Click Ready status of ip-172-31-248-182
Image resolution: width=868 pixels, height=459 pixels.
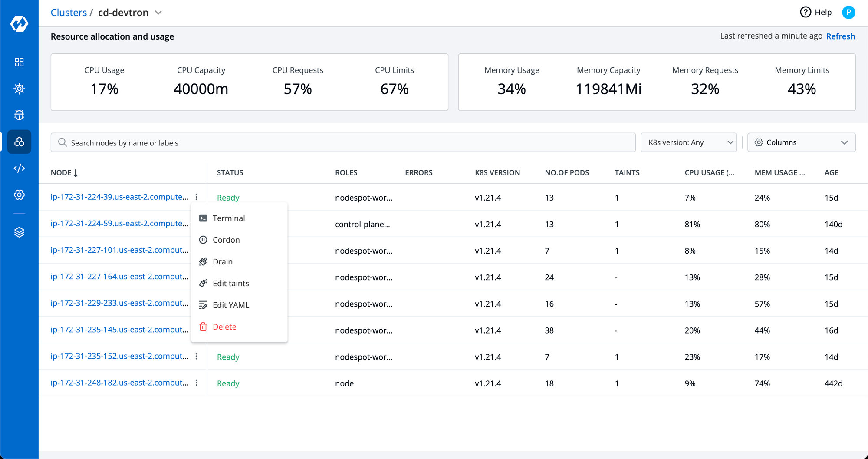[x=228, y=383]
